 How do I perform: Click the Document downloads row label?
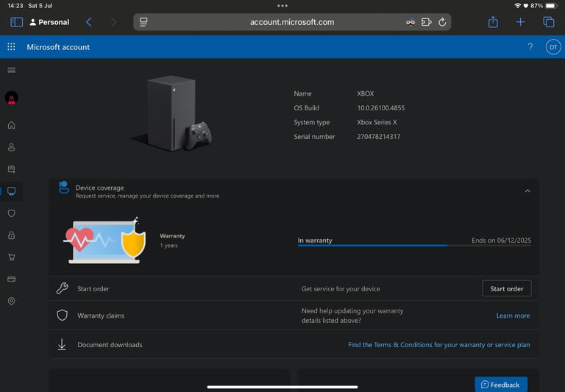(x=110, y=345)
